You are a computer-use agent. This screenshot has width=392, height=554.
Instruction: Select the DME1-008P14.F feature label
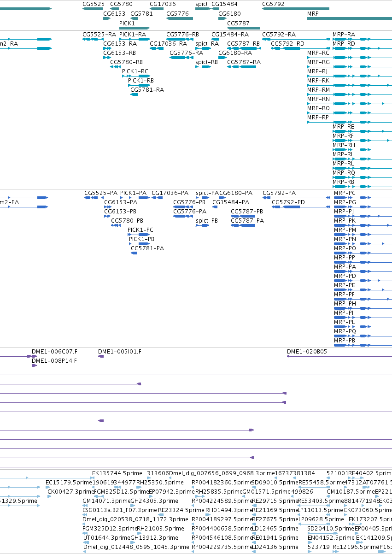point(54,360)
